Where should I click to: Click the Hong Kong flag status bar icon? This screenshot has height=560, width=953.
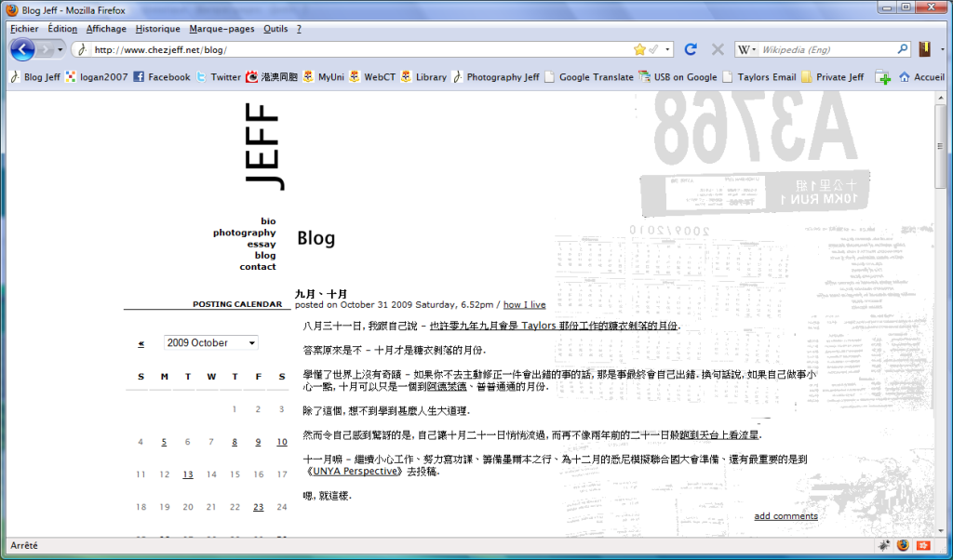pos(923,545)
